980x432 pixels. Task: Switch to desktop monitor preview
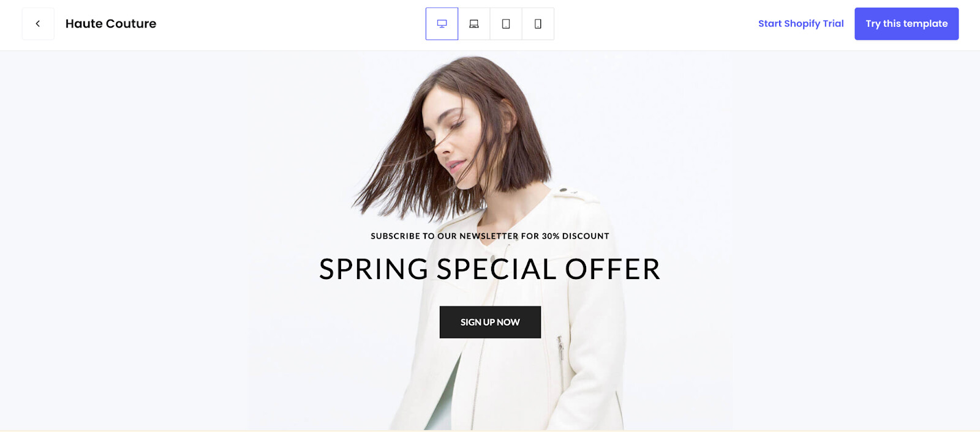point(442,24)
